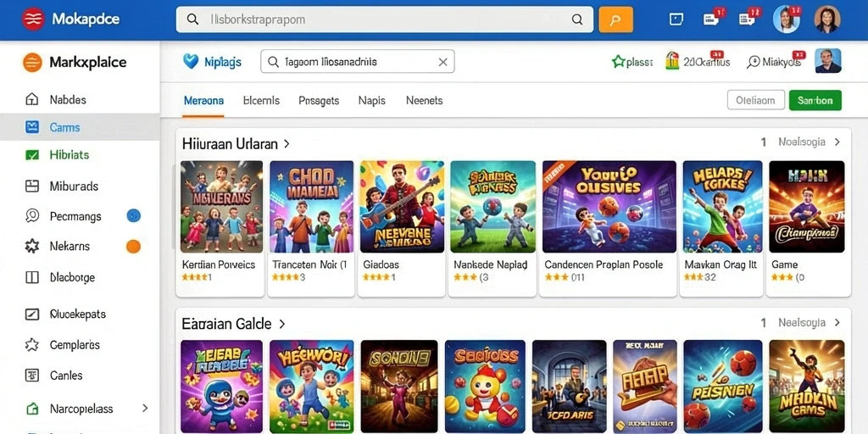Image resolution: width=868 pixels, height=434 pixels.
Task: Open the Pecrmangs chat icon in sidebar
Action: (32, 216)
